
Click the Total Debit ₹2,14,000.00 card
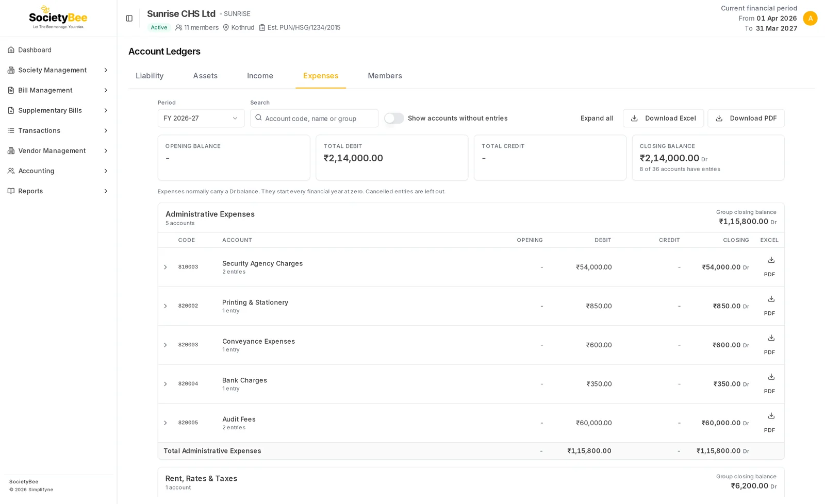(392, 158)
